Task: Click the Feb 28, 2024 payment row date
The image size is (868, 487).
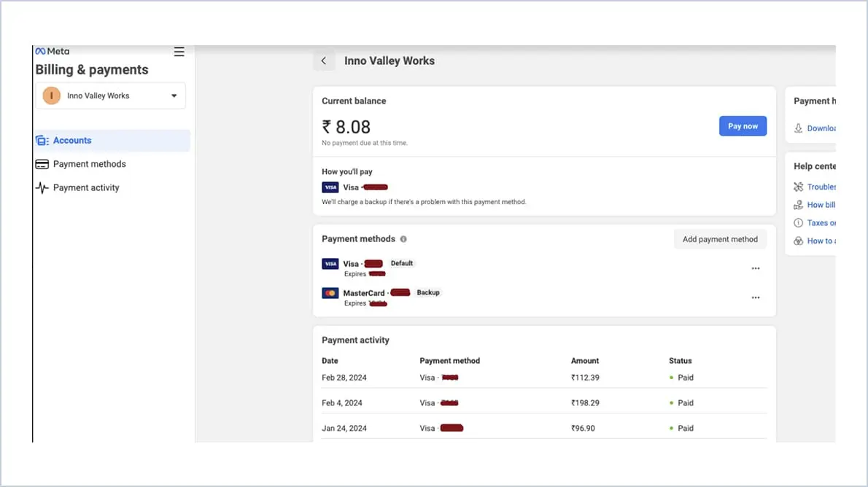Action: [x=344, y=378]
